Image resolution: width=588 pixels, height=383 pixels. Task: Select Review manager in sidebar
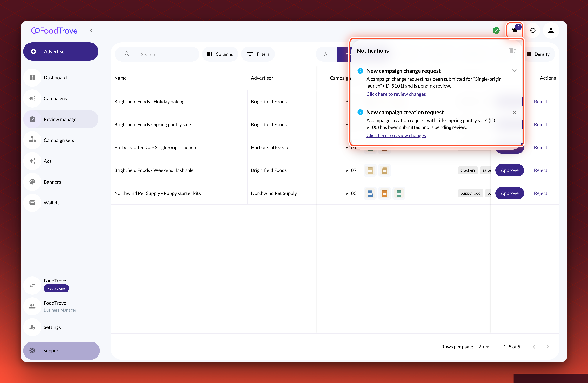point(61,119)
